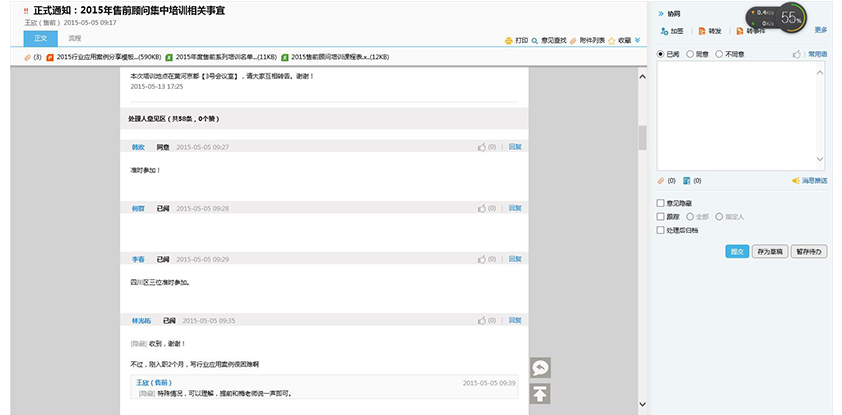Click floating comment bubble button

coord(540,368)
